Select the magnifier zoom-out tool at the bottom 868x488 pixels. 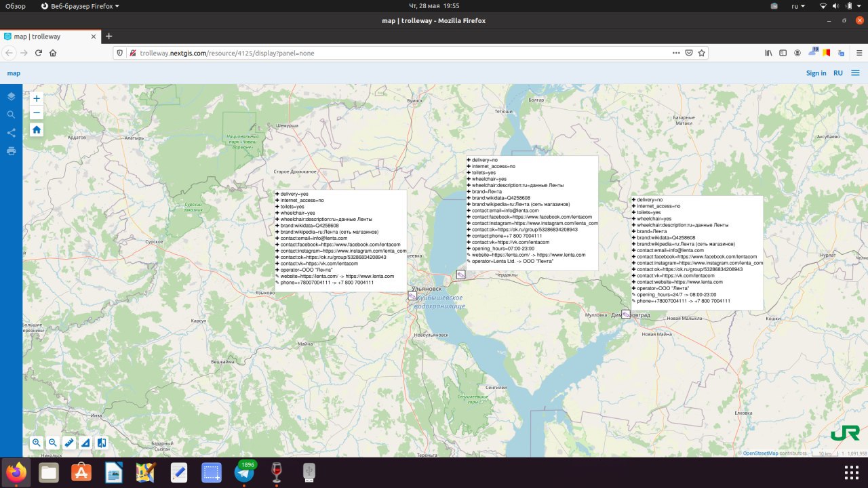52,443
